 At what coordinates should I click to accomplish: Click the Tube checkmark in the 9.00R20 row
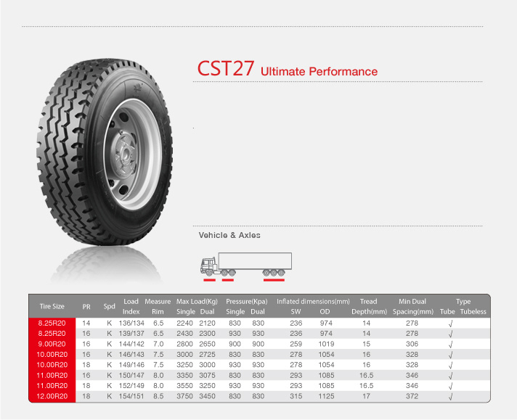pos(450,345)
